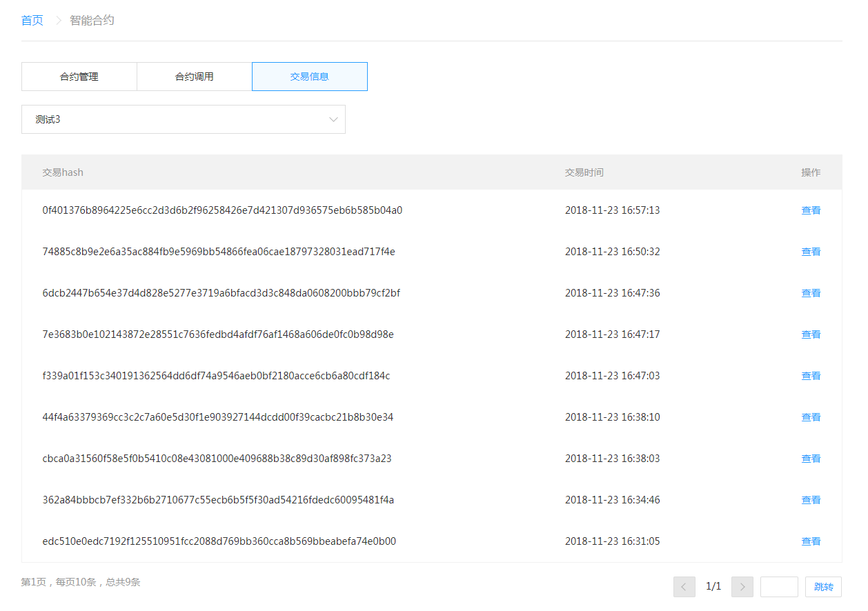View transaction from 16:57:13
This screenshot has height=611, width=868.
pyautogui.click(x=811, y=210)
